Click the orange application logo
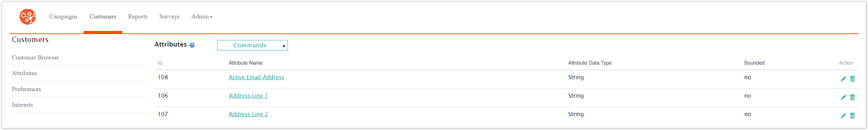 [x=28, y=17]
